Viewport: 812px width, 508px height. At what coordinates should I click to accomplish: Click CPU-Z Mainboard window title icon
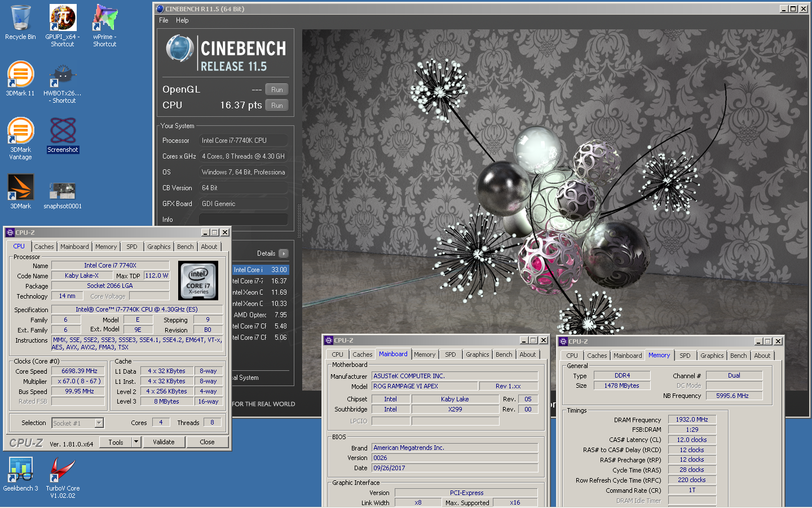[329, 340]
